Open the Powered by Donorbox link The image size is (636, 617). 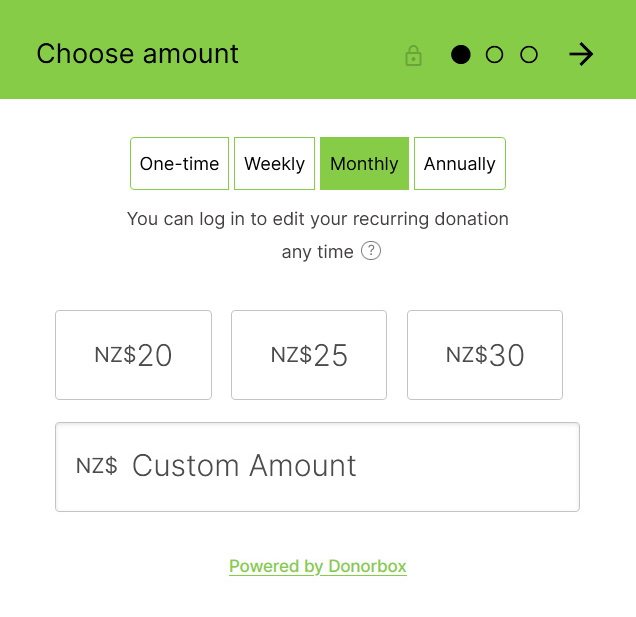(318, 566)
